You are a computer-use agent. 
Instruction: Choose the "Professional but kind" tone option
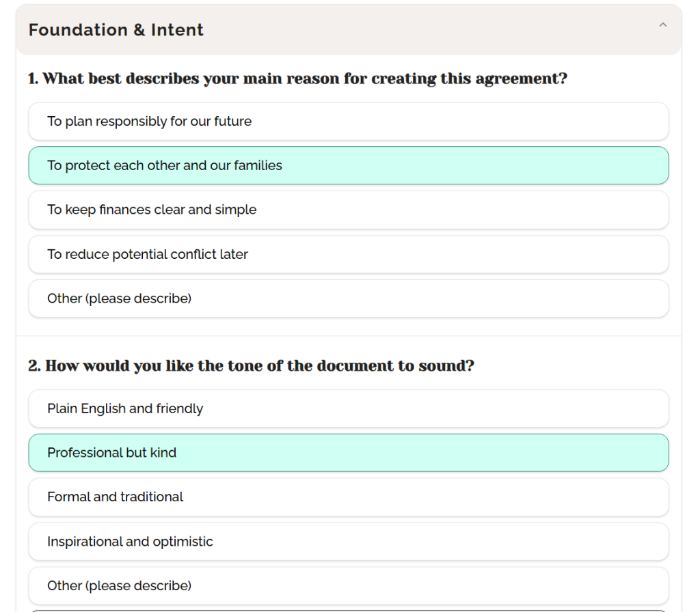coord(348,452)
